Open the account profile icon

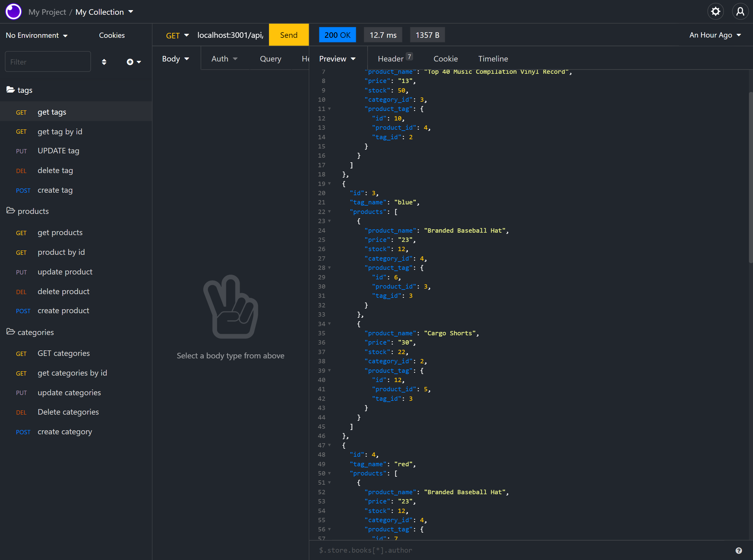coord(740,11)
